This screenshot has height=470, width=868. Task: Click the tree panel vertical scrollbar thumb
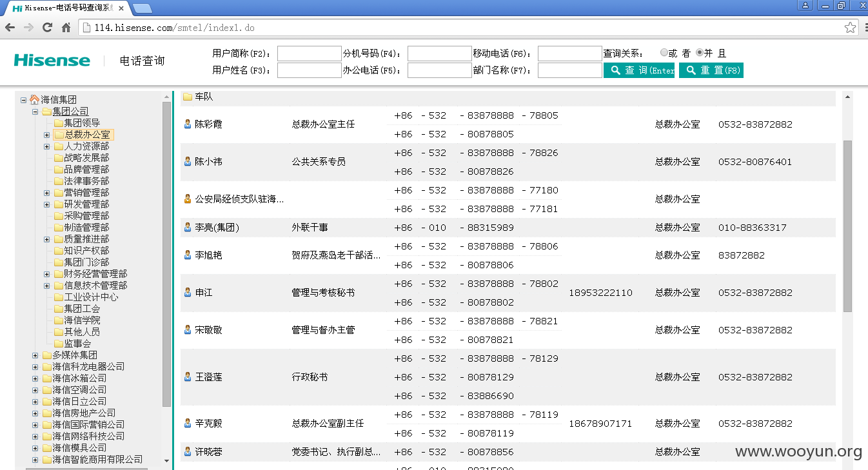tap(167, 254)
